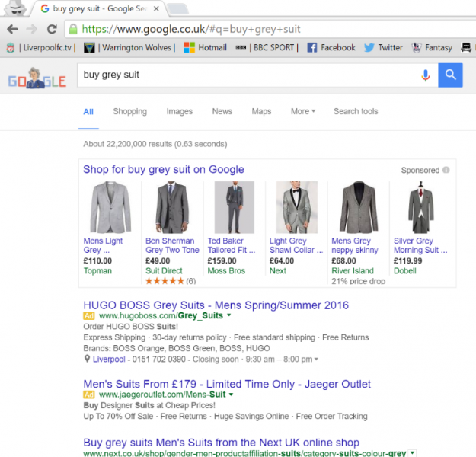The image size is (476, 457).
Task: Open the BBC SPORT bookmark
Action: [267, 48]
